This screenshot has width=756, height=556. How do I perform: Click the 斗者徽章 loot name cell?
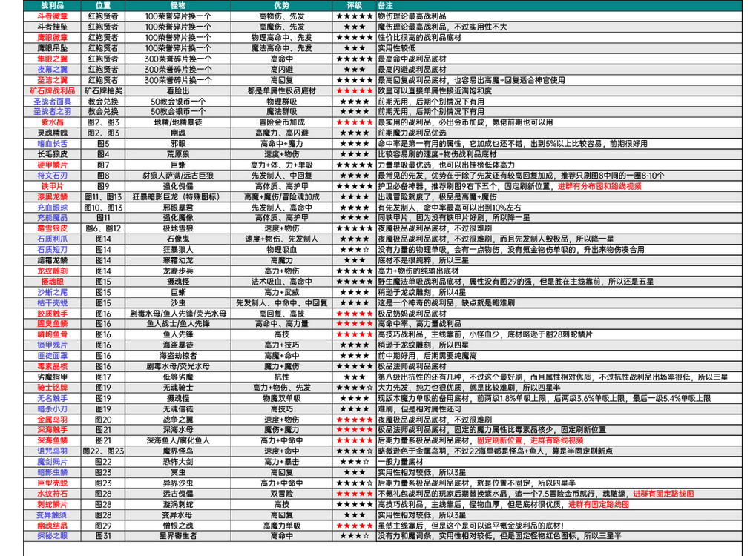[52, 16]
